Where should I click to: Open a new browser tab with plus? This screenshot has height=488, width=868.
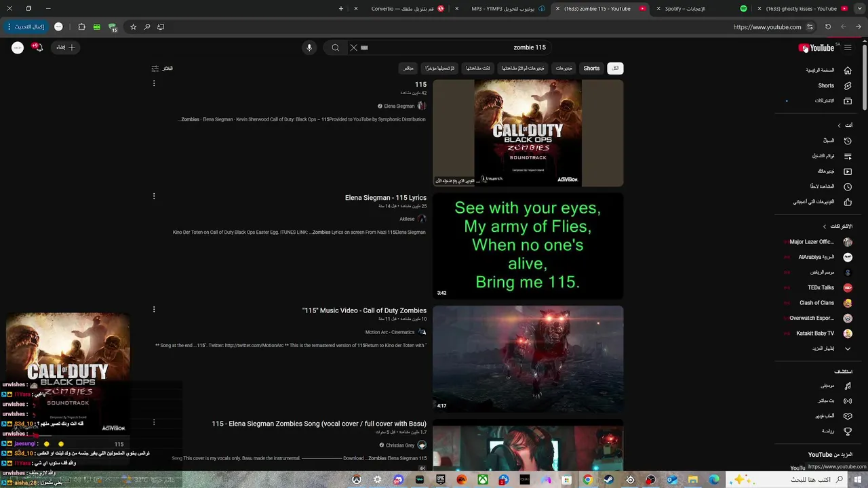[341, 9]
